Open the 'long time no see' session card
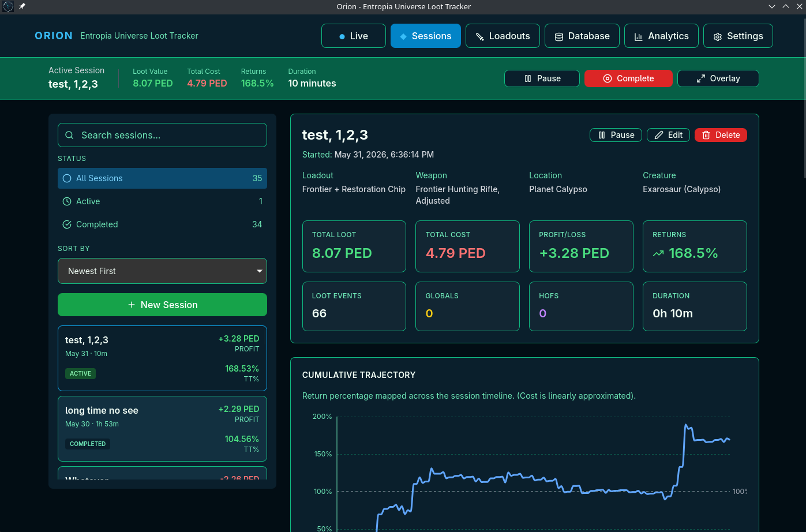The height and width of the screenshot is (532, 806). point(162,429)
